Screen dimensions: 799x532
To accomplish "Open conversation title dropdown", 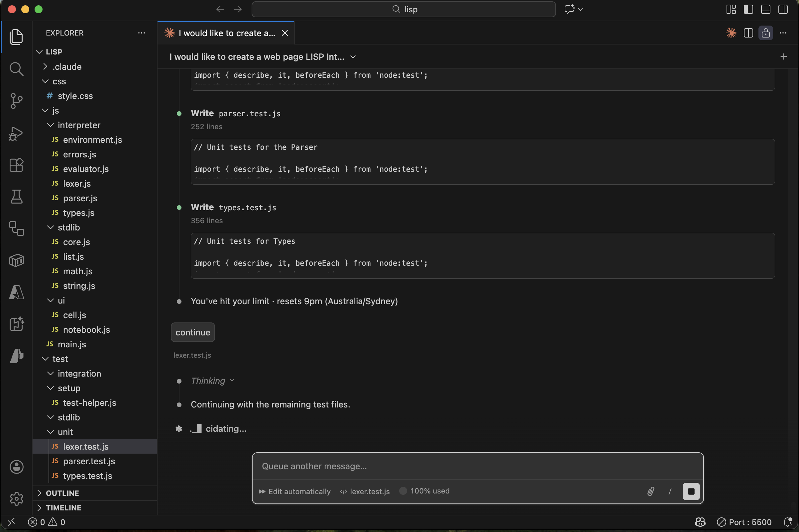I will pyautogui.click(x=353, y=57).
